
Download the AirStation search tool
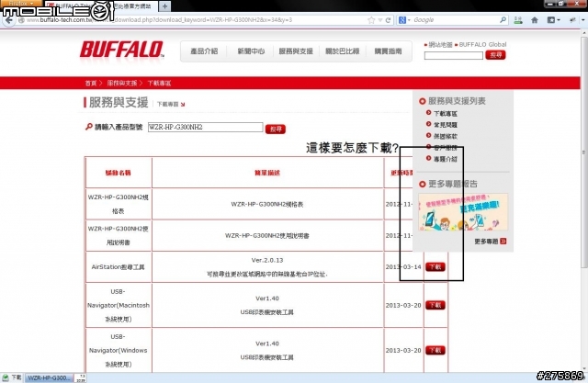click(435, 267)
